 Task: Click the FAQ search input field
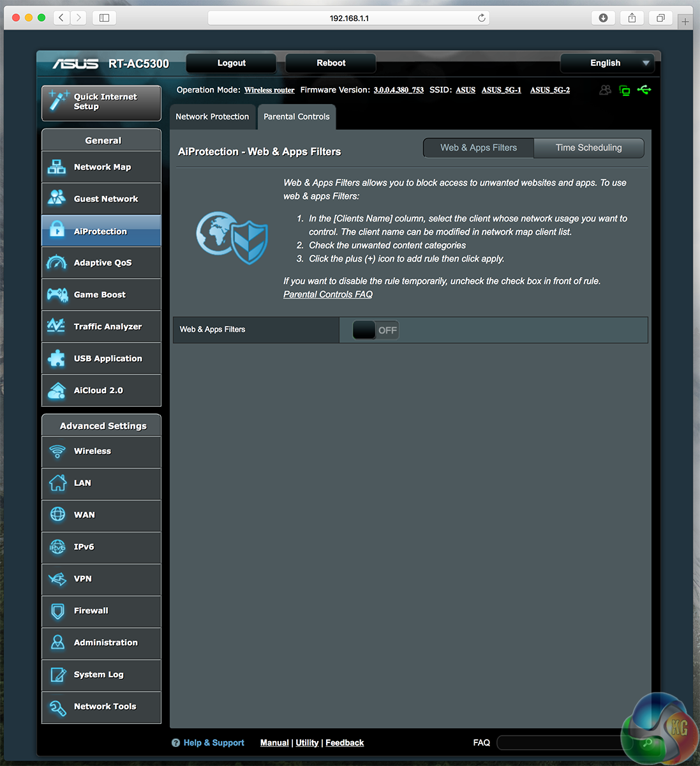coord(567,742)
